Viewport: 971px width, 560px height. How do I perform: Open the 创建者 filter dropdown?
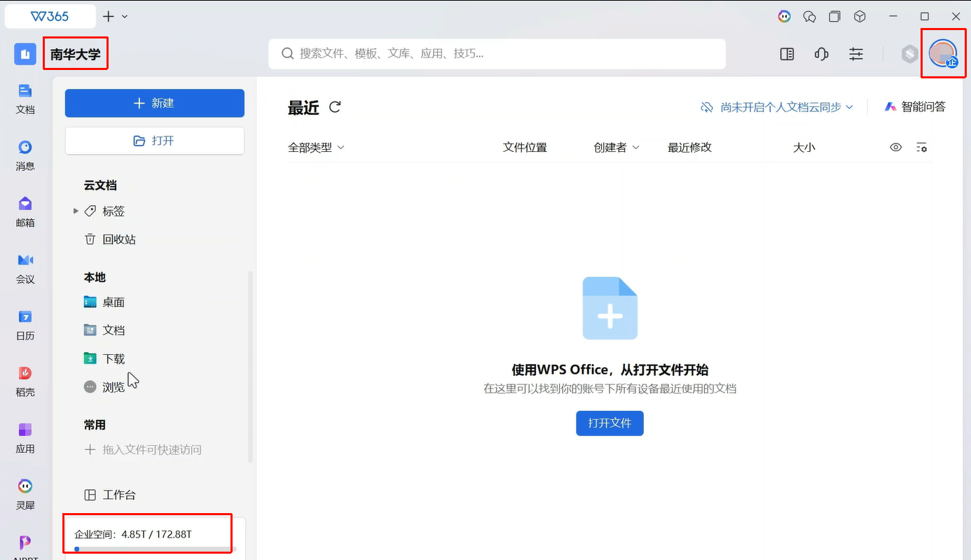click(617, 147)
